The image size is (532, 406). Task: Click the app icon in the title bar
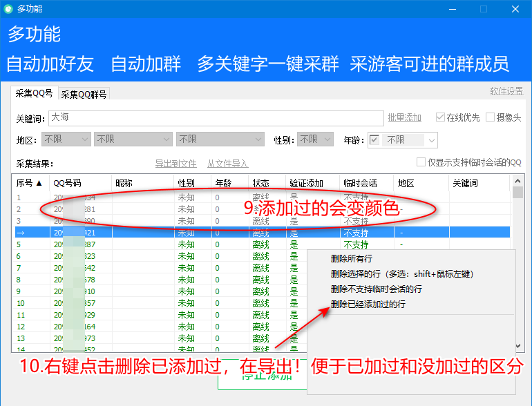(x=8, y=9)
